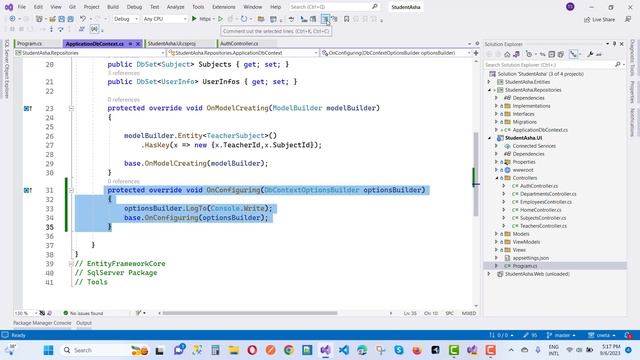Expand the StudentAsha.Entities project node
Image resolution: width=640 pixels, height=360 pixels.
(489, 82)
